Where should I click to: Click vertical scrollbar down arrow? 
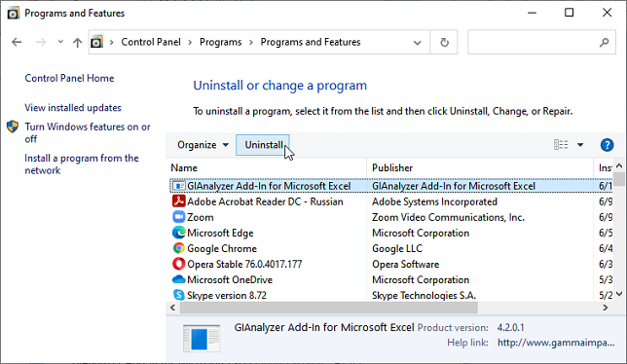(619, 294)
